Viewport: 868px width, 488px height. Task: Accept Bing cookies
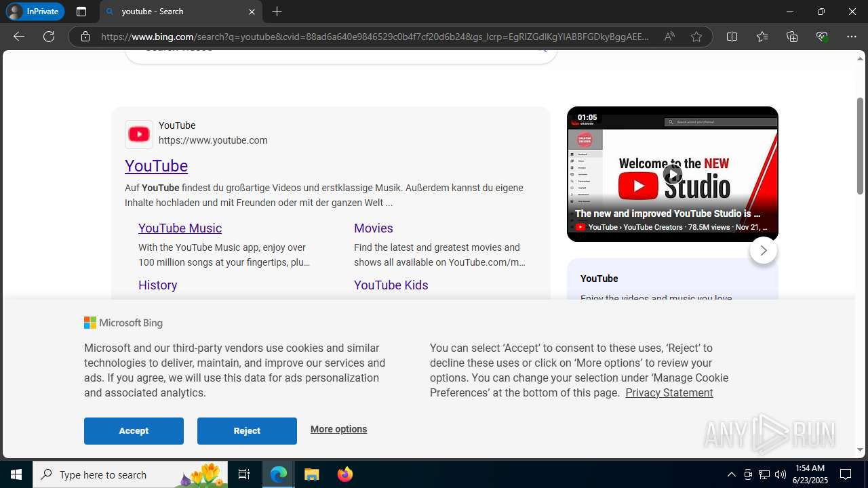pos(134,431)
